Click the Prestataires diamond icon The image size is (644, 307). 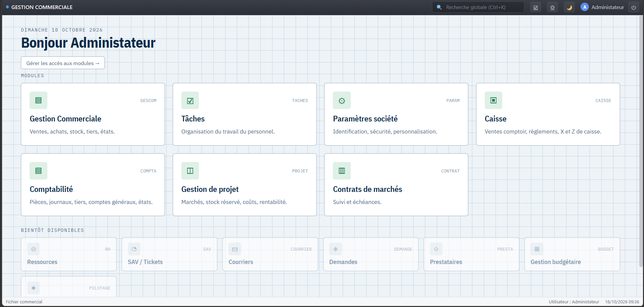(x=436, y=249)
